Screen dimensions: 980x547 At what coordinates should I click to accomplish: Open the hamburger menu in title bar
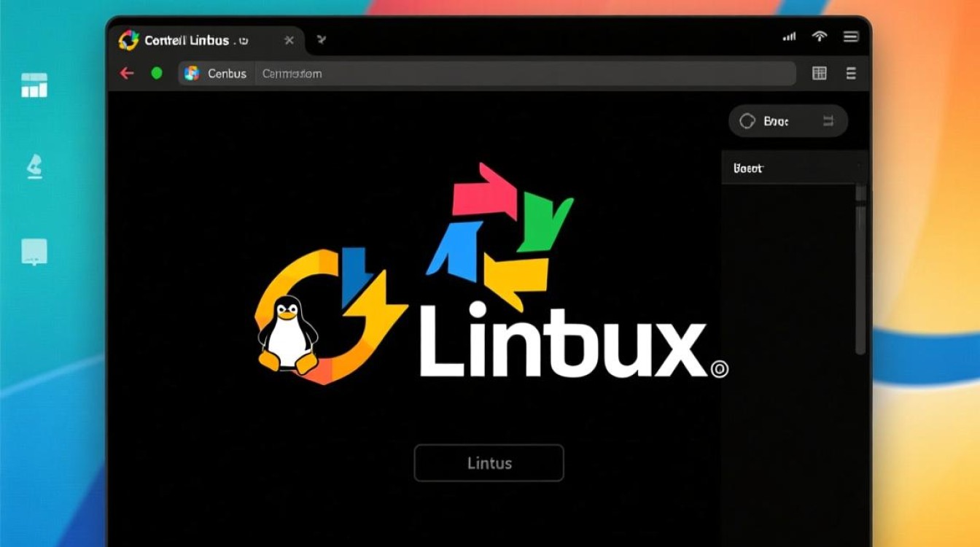850,36
